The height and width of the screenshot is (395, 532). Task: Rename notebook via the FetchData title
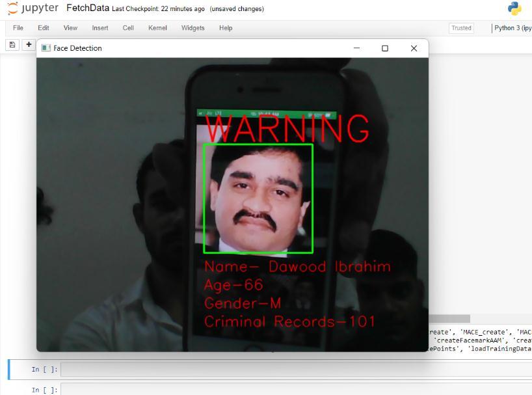click(x=88, y=8)
